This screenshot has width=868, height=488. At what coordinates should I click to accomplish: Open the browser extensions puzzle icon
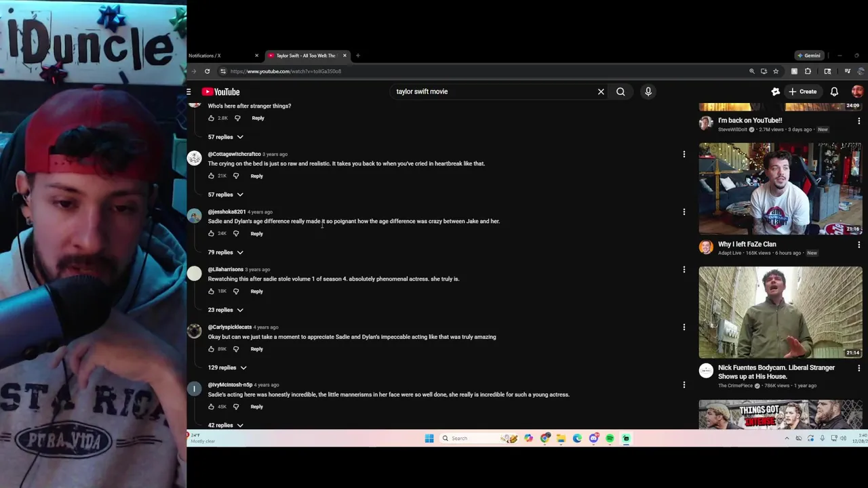(x=808, y=71)
